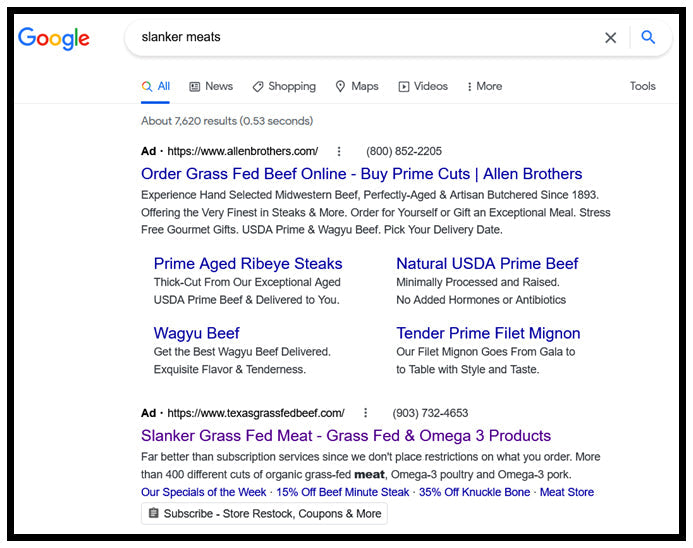Click the https://www.texasgrassfedbeef.com/ ad URL
The height and width of the screenshot is (548, 693).
click(255, 413)
